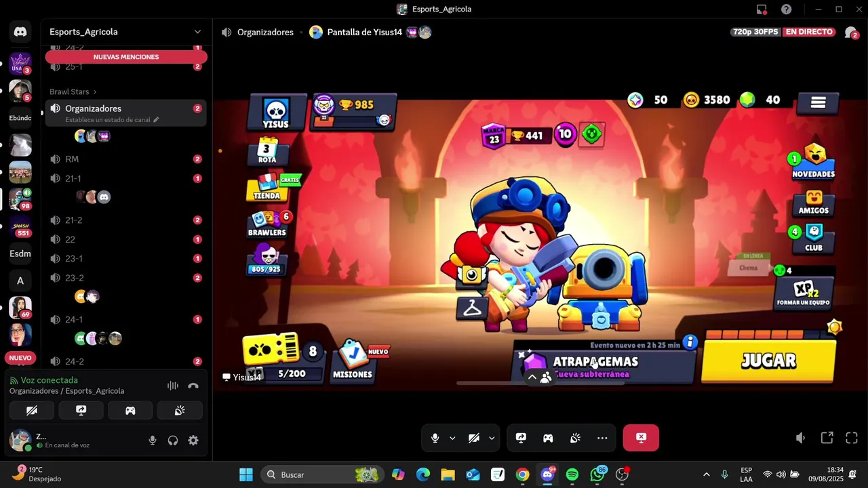The width and height of the screenshot is (868, 488).
Task: Click user avatar in bottom panel
Action: tap(20, 441)
